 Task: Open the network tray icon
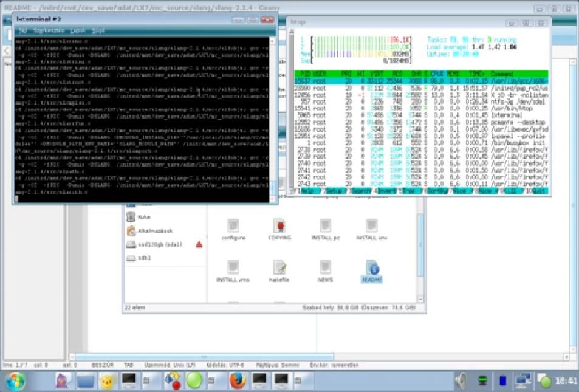[x=522, y=381]
